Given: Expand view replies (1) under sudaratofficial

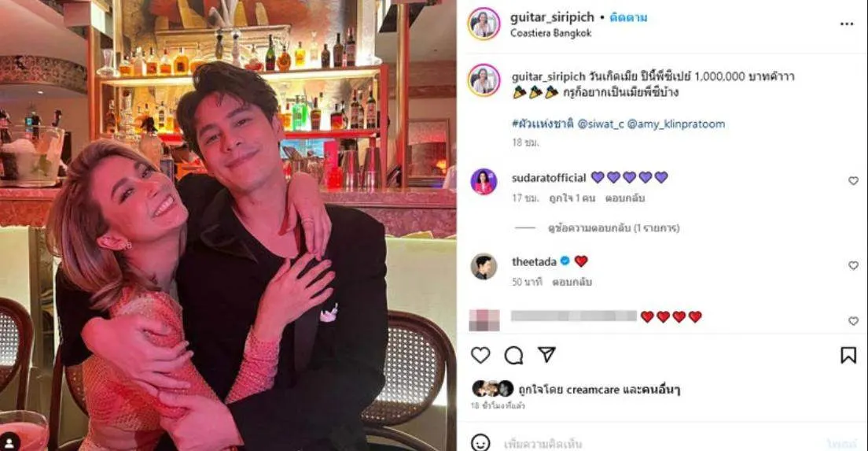Looking at the screenshot, I should pyautogui.click(x=613, y=227).
